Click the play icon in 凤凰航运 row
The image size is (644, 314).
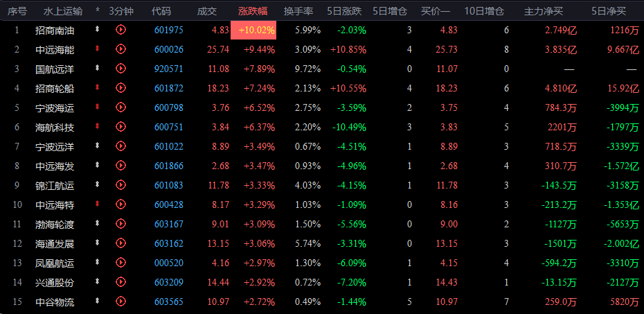click(x=121, y=263)
